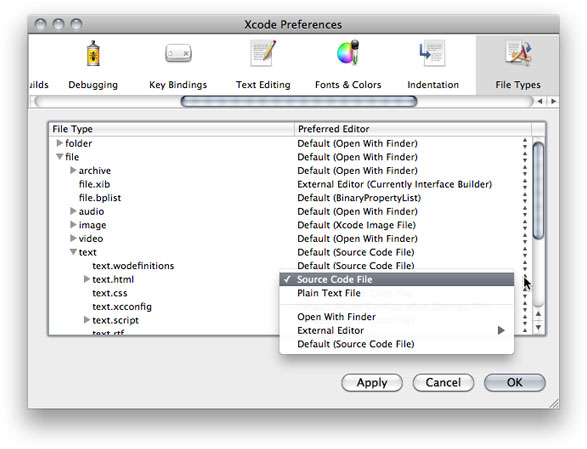Open editor popup for file.bplist row
587x449 pixels.
pyautogui.click(x=525, y=198)
